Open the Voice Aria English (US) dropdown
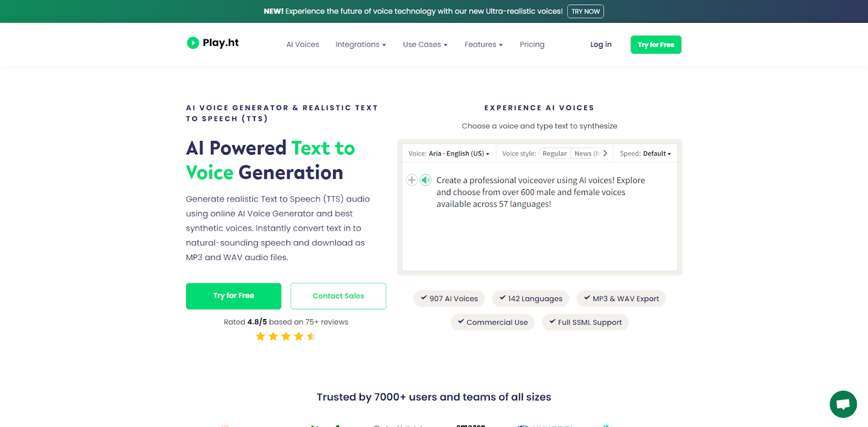This screenshot has height=427, width=868. (x=449, y=153)
